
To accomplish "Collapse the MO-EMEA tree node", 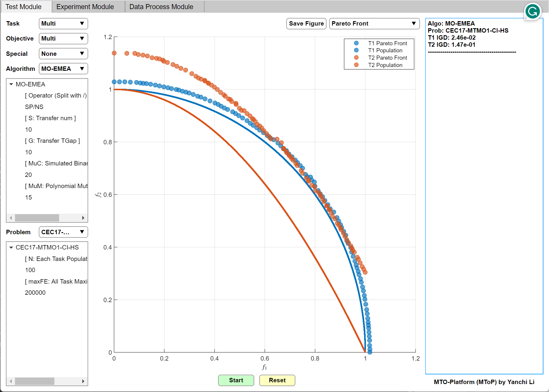I will coord(11,84).
